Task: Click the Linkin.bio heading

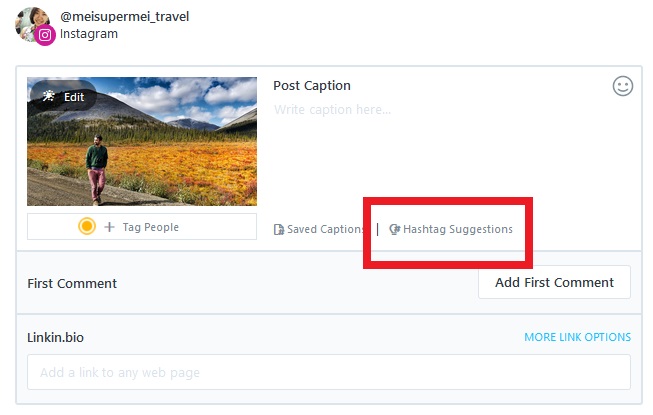Action: tap(55, 337)
